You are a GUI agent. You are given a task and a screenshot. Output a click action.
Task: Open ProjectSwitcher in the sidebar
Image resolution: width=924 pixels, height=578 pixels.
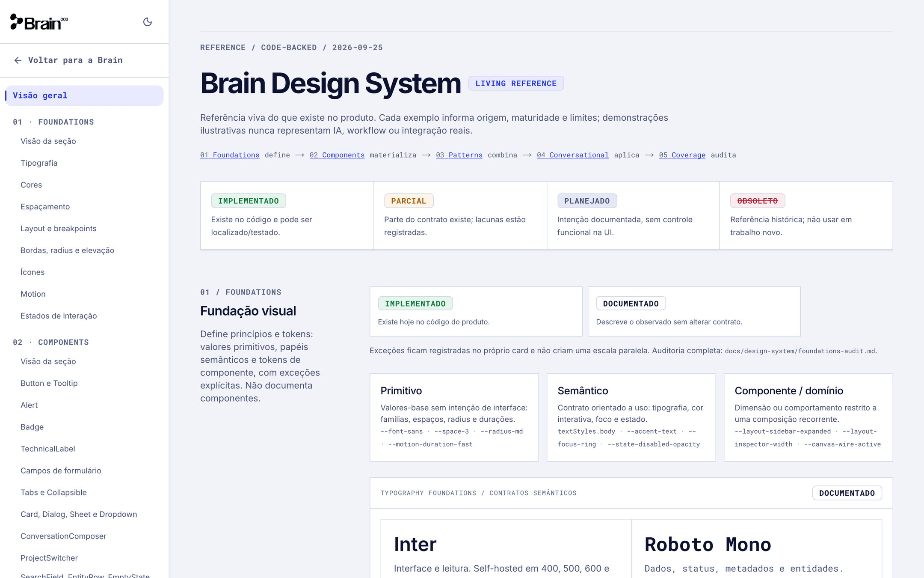(49, 558)
